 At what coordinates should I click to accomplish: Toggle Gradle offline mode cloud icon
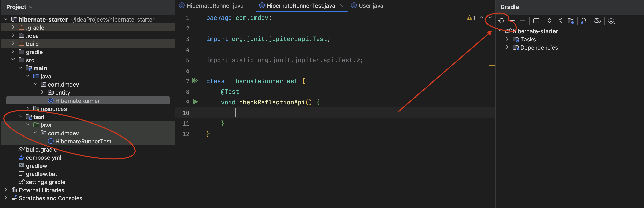(x=598, y=21)
